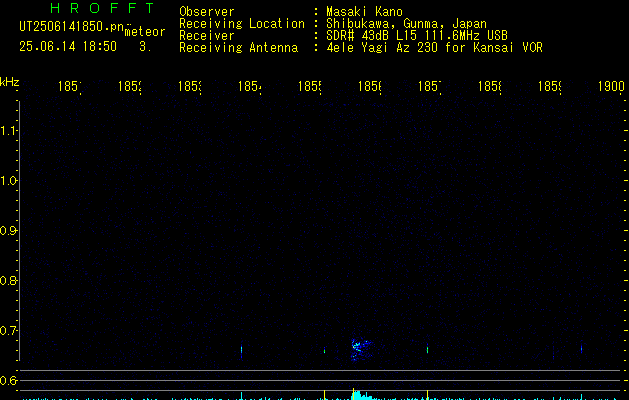Click the date stamp 25.06.14 18:50
This screenshot has width=629, height=400.
tap(68, 46)
